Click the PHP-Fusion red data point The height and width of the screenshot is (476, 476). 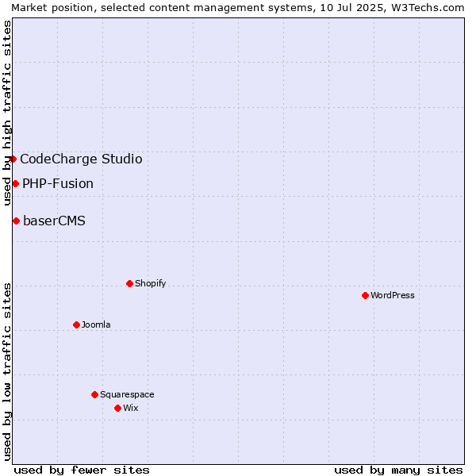tap(16, 184)
